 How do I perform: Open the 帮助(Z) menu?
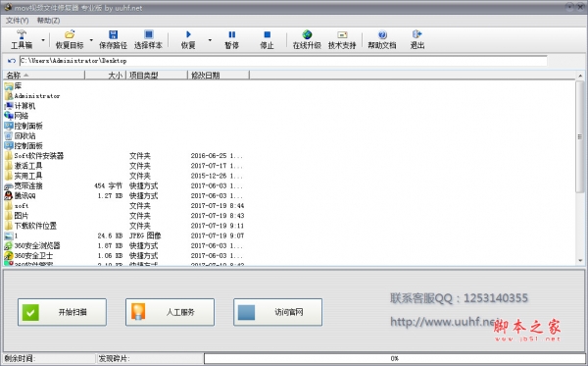(48, 21)
